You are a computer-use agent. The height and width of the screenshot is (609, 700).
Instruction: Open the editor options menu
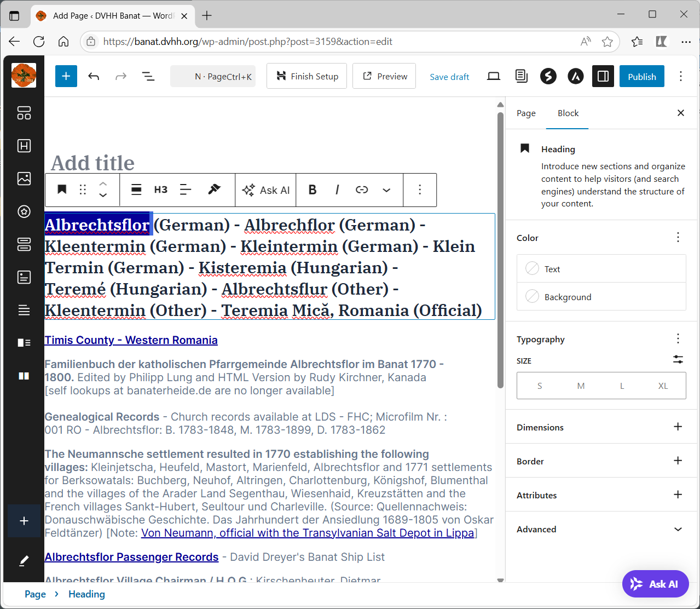tap(681, 76)
